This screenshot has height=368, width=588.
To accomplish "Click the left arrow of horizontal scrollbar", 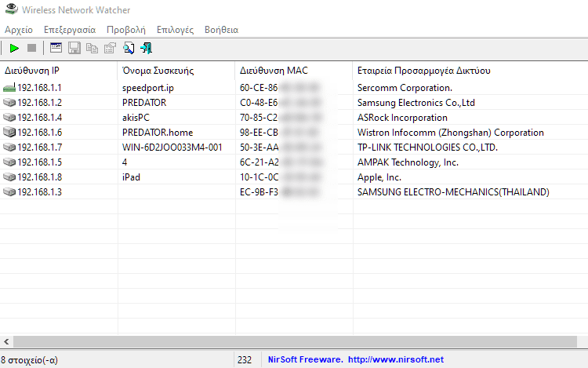I will [x=6, y=341].
